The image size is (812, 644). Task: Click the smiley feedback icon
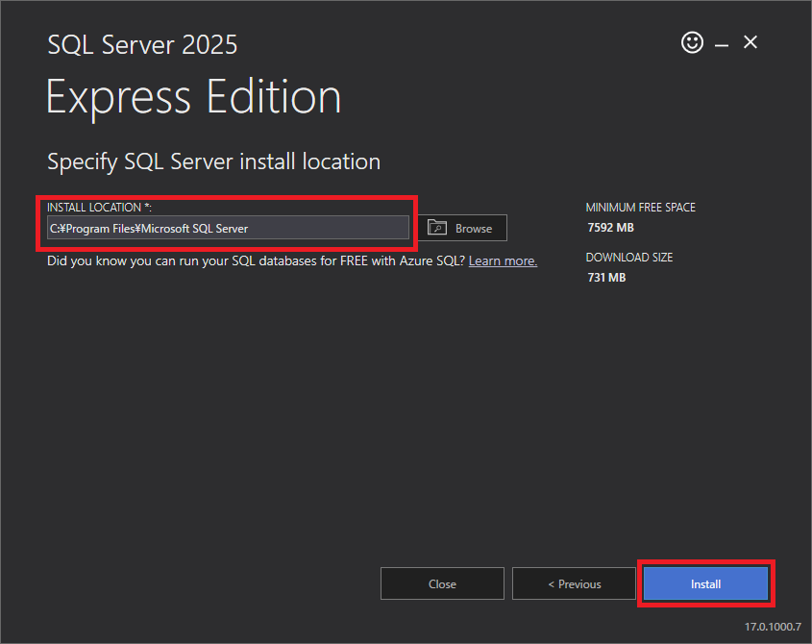691,42
